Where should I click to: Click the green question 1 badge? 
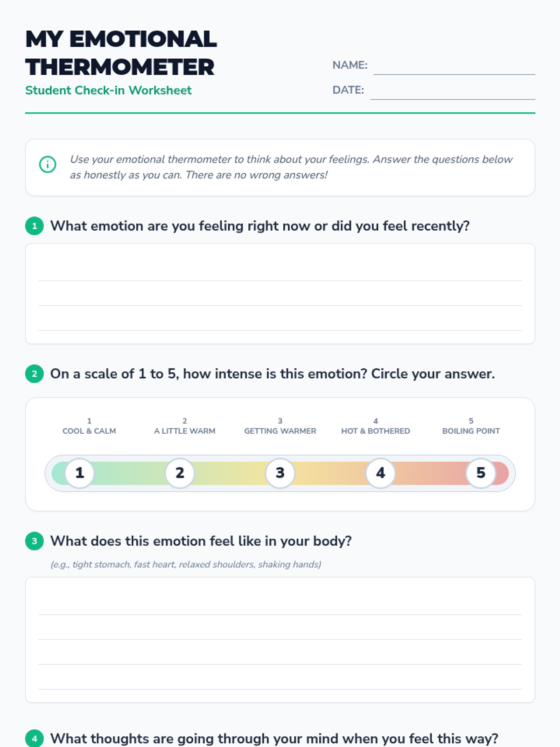(x=35, y=226)
